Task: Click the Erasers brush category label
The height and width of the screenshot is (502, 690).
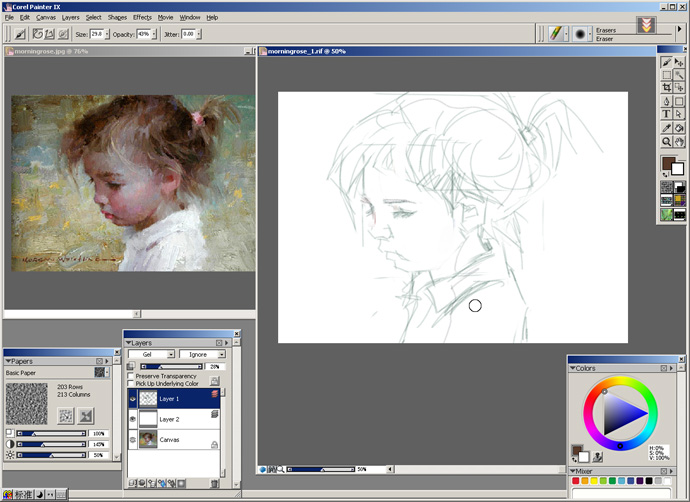Action: pyautogui.click(x=606, y=30)
